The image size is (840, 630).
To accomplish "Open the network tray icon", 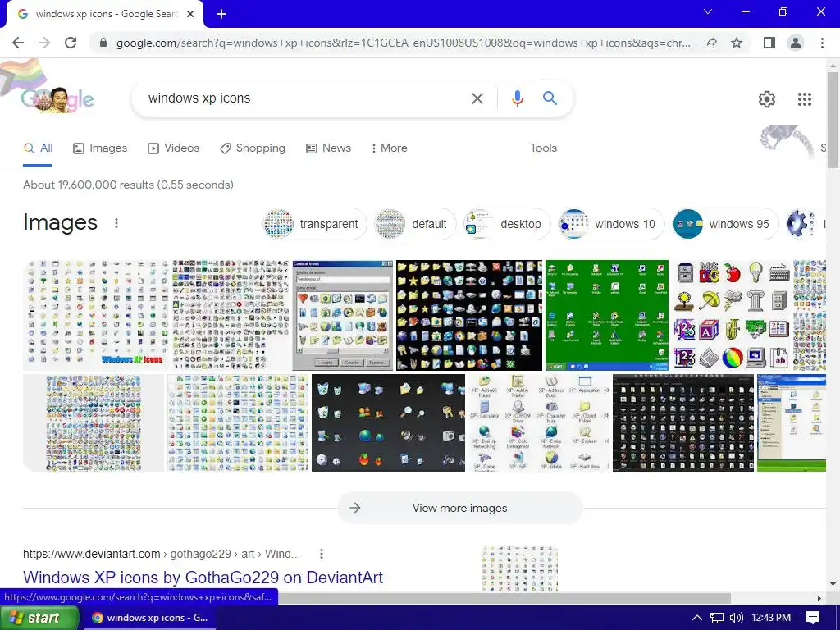I will pyautogui.click(x=717, y=618).
